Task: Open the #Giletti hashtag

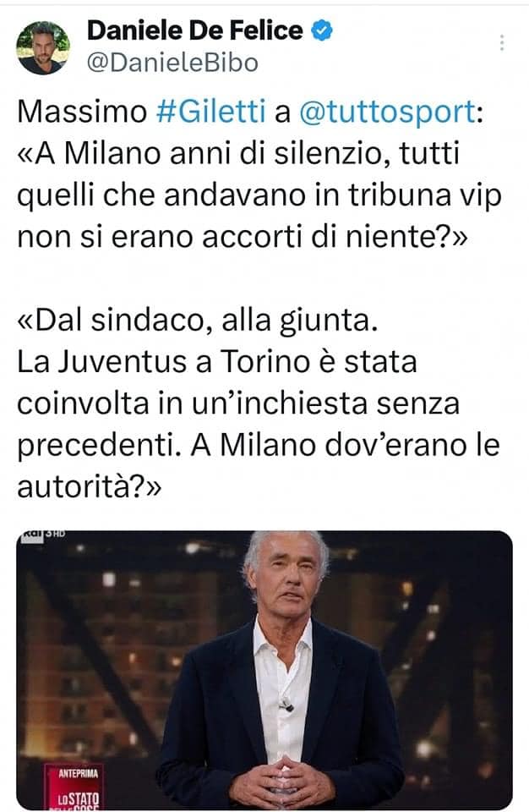Action: coord(210,112)
